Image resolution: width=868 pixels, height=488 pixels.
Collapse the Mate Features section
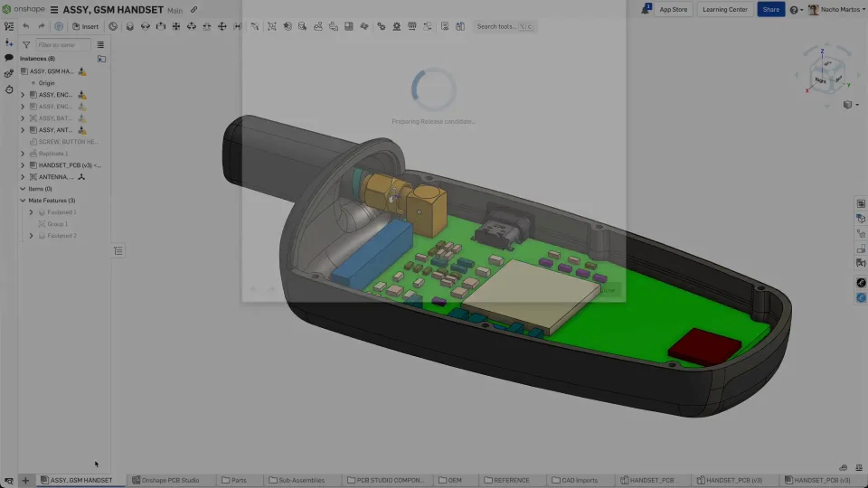[24, 201]
